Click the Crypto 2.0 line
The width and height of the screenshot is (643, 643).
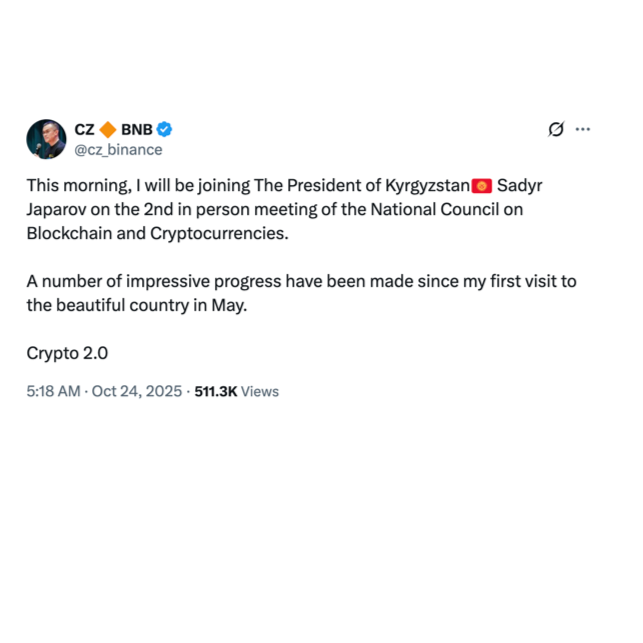pyautogui.click(x=66, y=353)
